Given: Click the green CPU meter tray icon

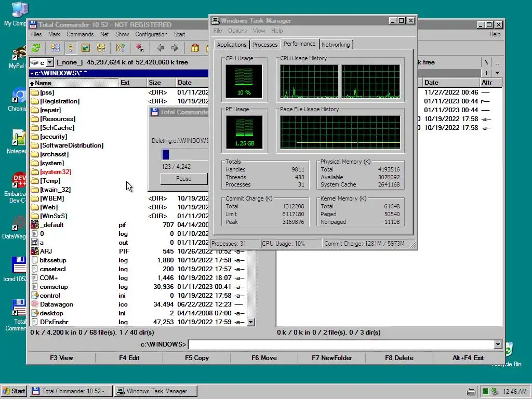Looking at the screenshot, I should point(486,392).
